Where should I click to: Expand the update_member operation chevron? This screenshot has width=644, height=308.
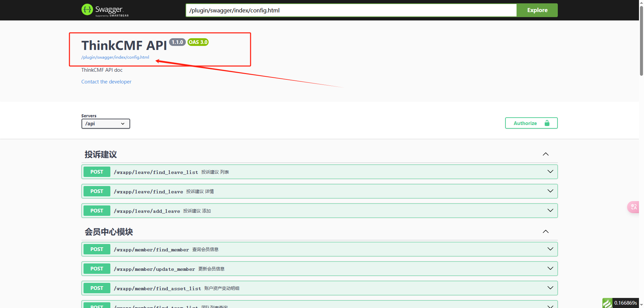[550, 268]
